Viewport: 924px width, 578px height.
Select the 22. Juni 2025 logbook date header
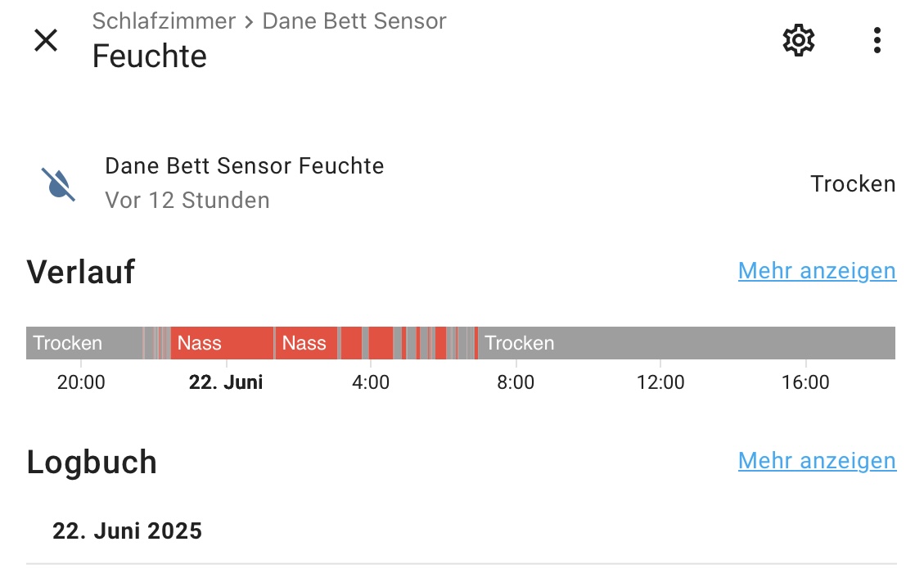point(128,531)
